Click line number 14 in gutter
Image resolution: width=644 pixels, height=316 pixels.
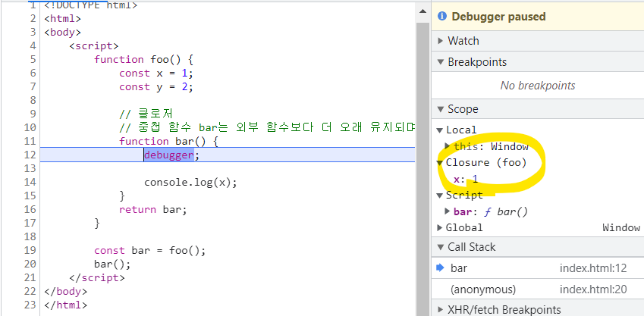30,182
